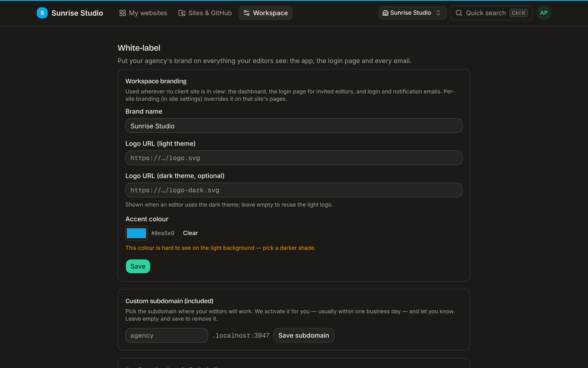Click the Workspace sliders icon
588x368 pixels.
(247, 13)
